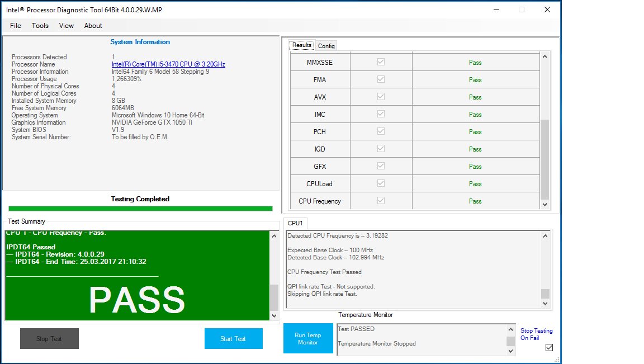Select the CPU1 tab
Screen dimensions: 644x364
click(295, 223)
